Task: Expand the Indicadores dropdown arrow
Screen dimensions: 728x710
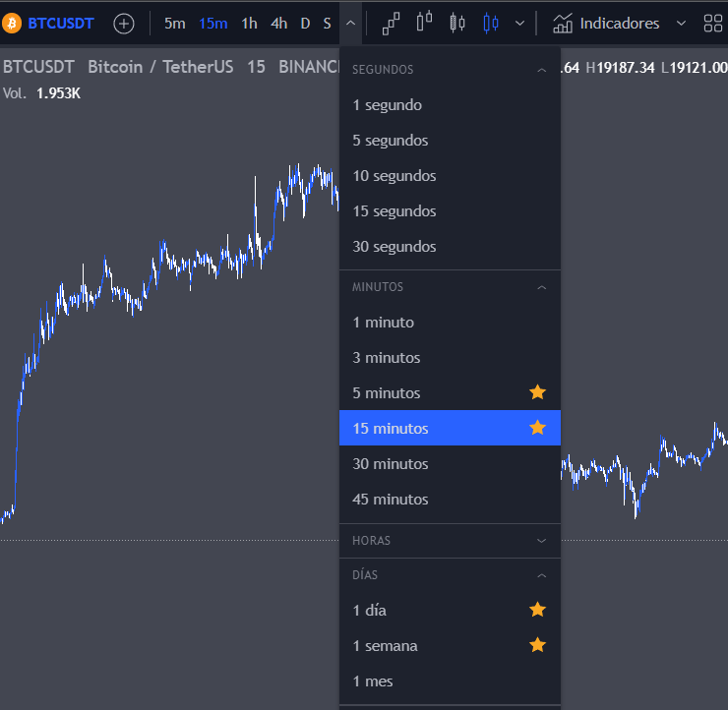Action: point(681,24)
